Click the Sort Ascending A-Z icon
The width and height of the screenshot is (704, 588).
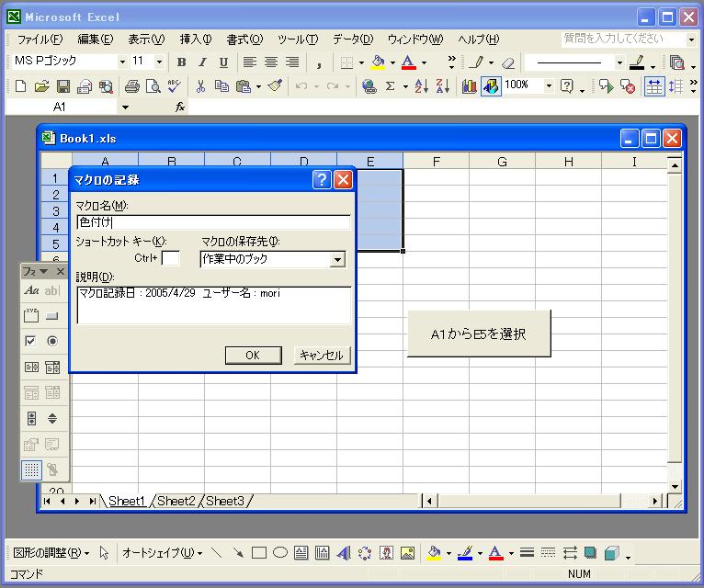pyautogui.click(x=421, y=85)
